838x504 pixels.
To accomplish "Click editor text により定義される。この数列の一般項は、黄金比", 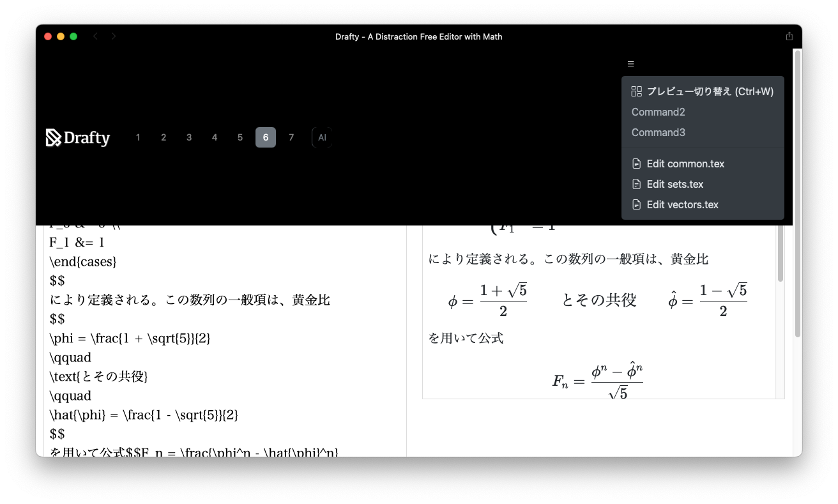I will (190, 300).
